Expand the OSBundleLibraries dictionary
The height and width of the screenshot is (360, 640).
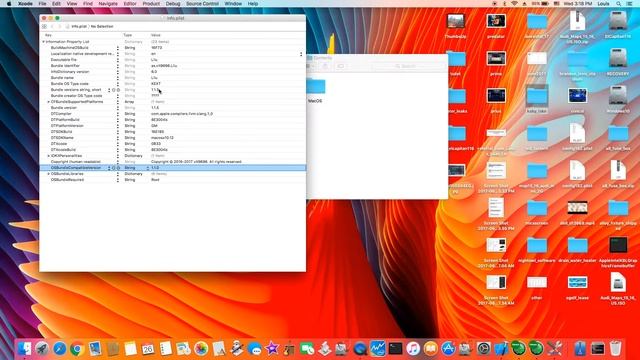pos(48,174)
